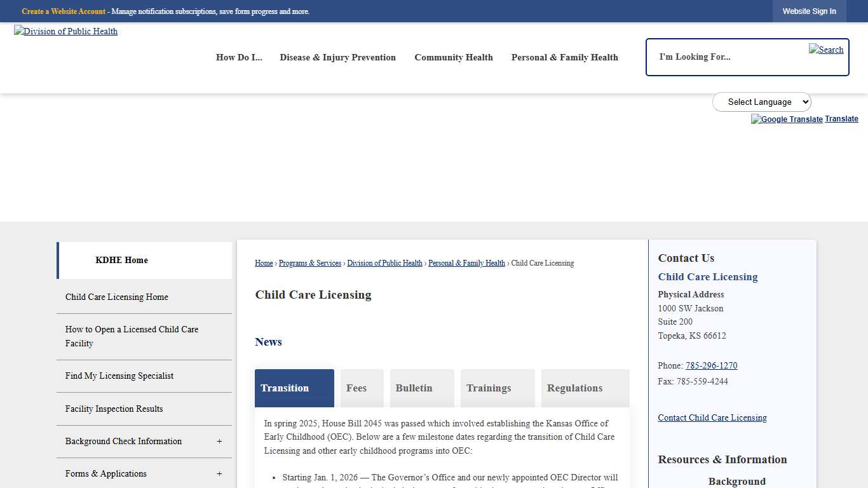868x488 pixels.
Task: Open Create a Website Account
Action: 64,11
